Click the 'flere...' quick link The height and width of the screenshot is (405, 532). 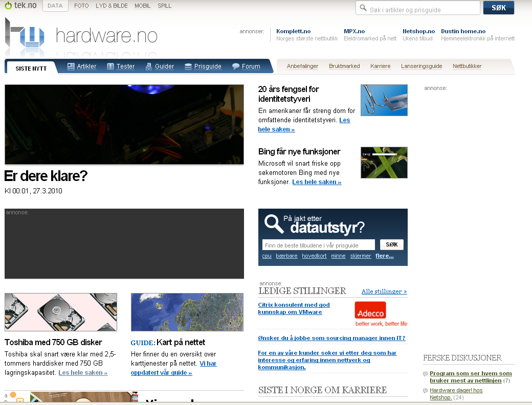384,256
